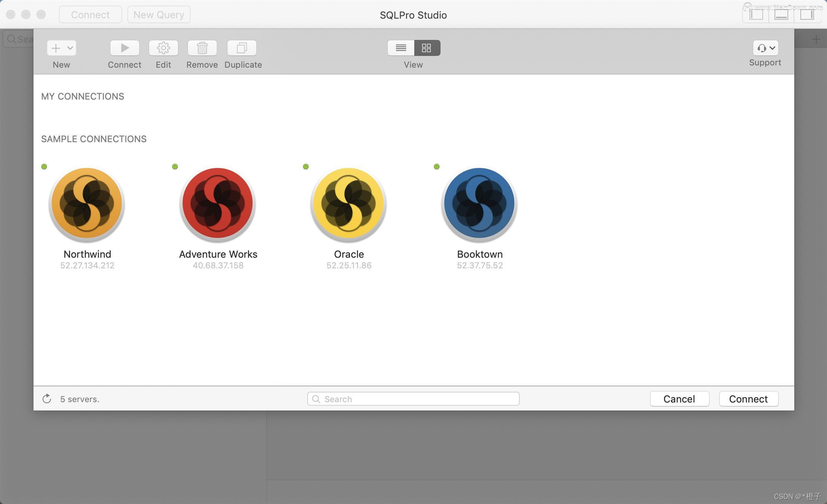This screenshot has width=827, height=504.
Task: Select the Northwind connection icon
Action: [x=87, y=203]
